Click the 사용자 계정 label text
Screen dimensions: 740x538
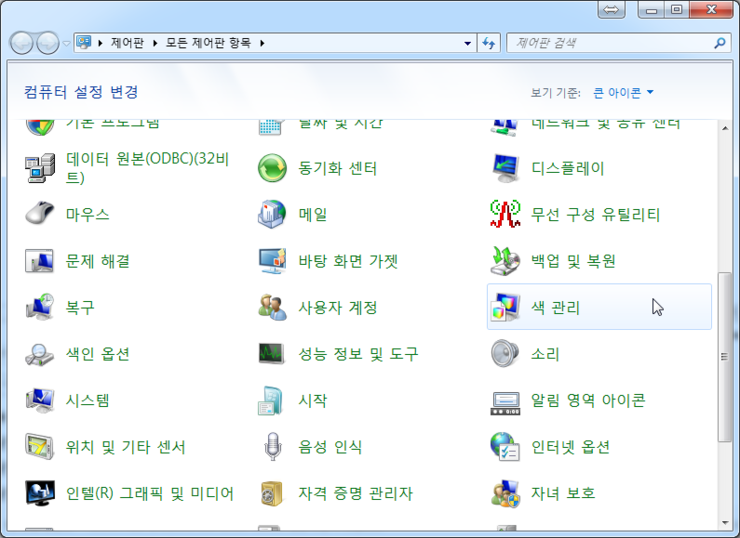tap(338, 308)
